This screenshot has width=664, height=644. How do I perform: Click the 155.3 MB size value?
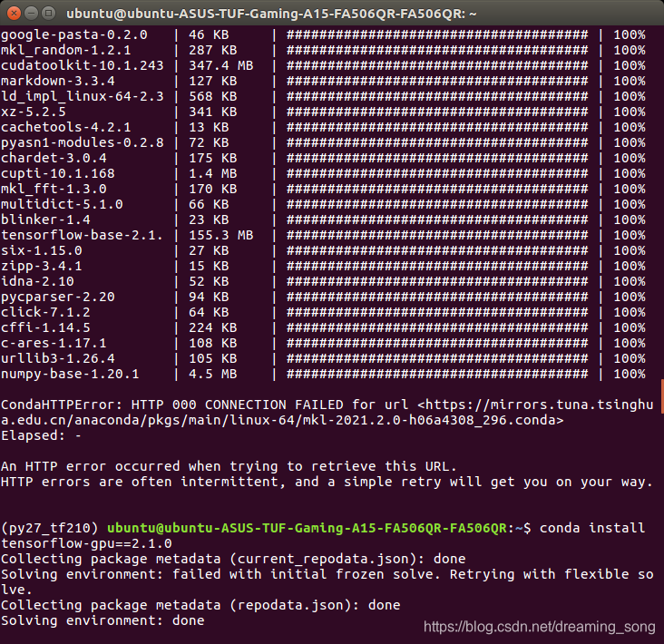[x=221, y=235]
